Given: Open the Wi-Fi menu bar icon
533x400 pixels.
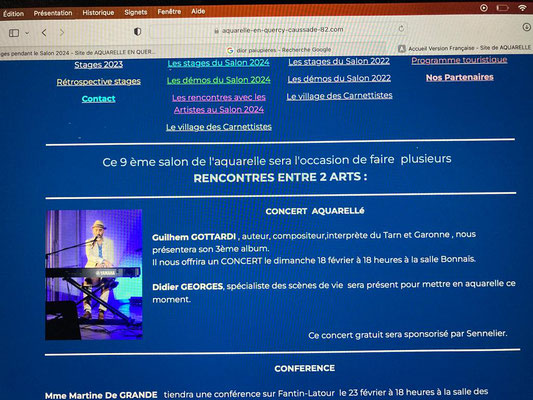Looking at the screenshot, I should click(x=522, y=7).
